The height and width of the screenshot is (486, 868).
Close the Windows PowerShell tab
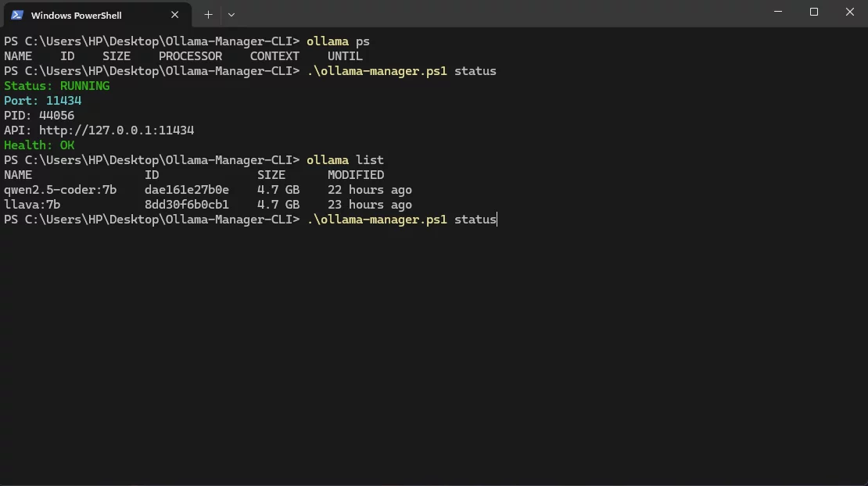point(175,15)
